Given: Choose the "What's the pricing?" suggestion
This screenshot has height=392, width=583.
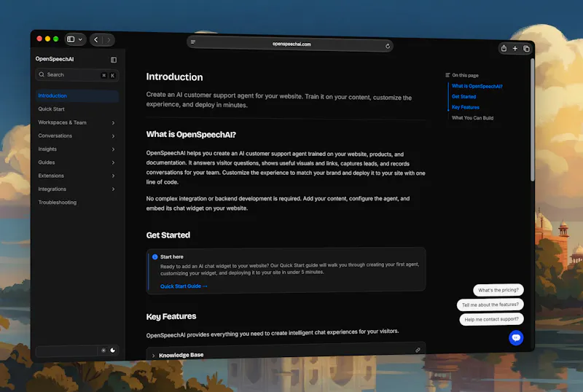Looking at the screenshot, I should click(x=498, y=290).
